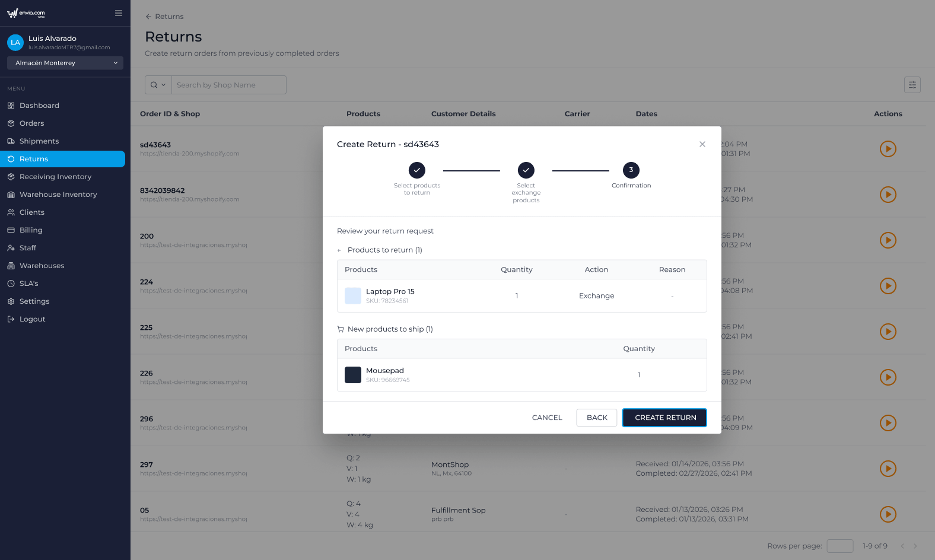
Task: Click the Mousepad product color swatch
Action: tap(353, 375)
